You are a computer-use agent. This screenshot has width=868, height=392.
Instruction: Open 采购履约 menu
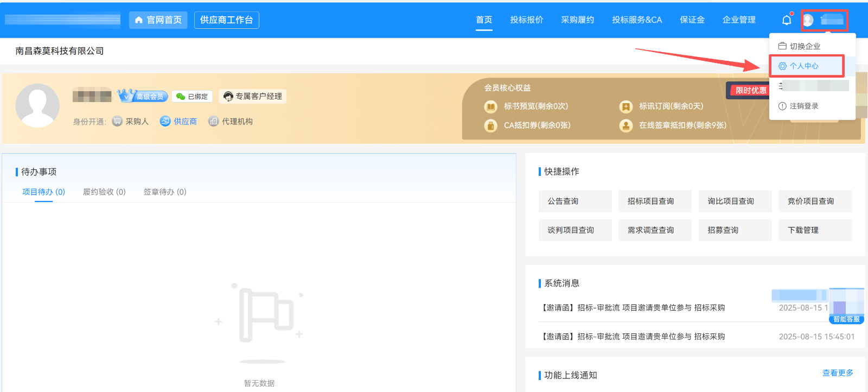[577, 20]
